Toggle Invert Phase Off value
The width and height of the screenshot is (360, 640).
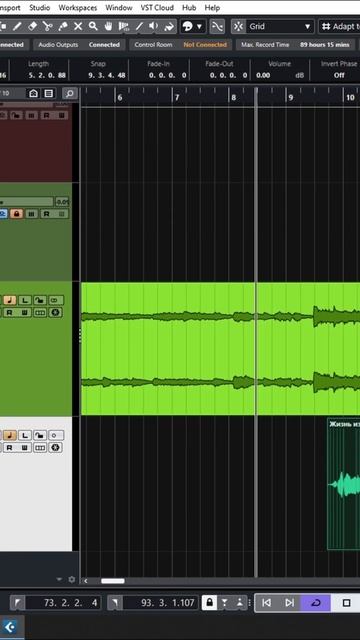(x=339, y=75)
